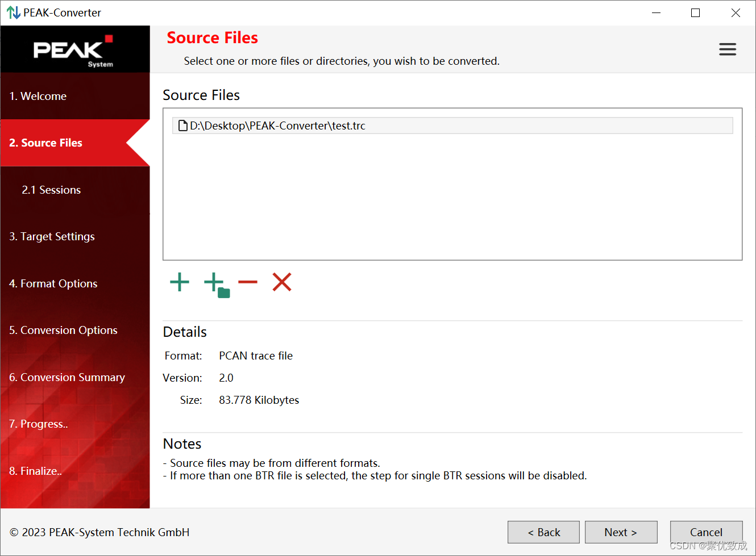Viewport: 756px width, 556px height.
Task: Remove the selected file with the minus icon
Action: click(248, 282)
